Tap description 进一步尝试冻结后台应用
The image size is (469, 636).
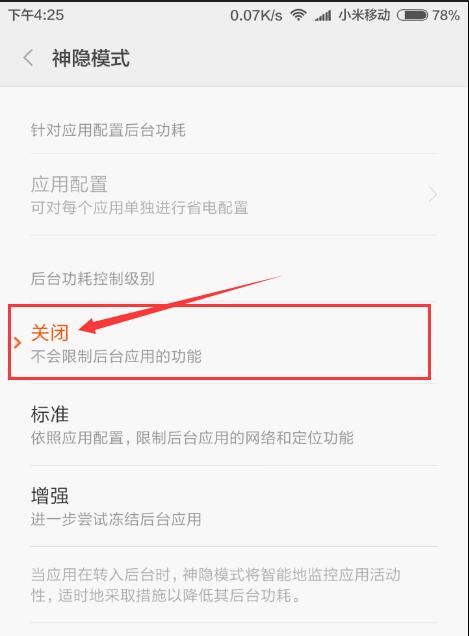(x=116, y=519)
